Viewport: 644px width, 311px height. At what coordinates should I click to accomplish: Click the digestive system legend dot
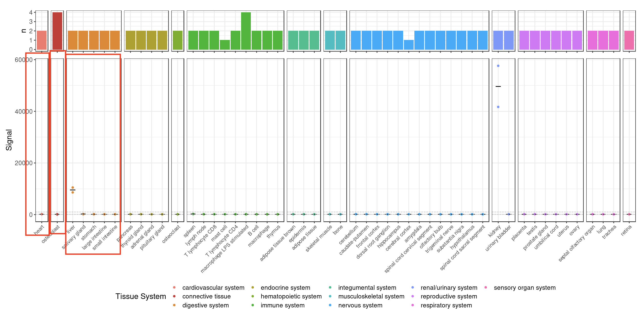[x=174, y=305]
